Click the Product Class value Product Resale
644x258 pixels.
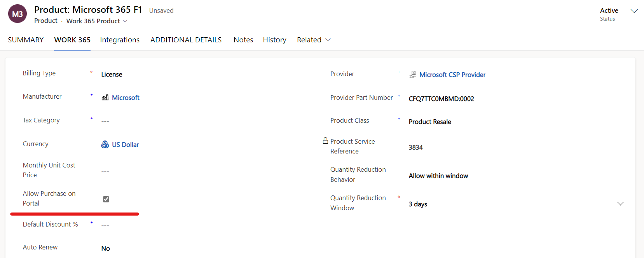point(430,122)
